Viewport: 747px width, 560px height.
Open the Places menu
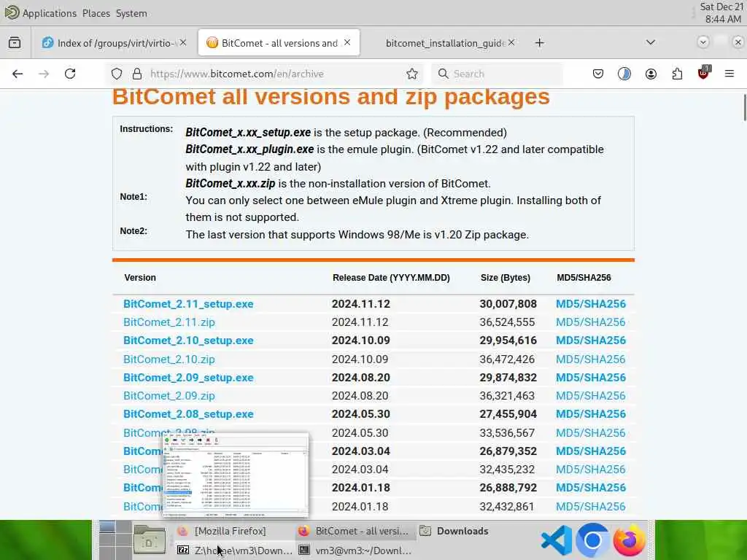(96, 13)
